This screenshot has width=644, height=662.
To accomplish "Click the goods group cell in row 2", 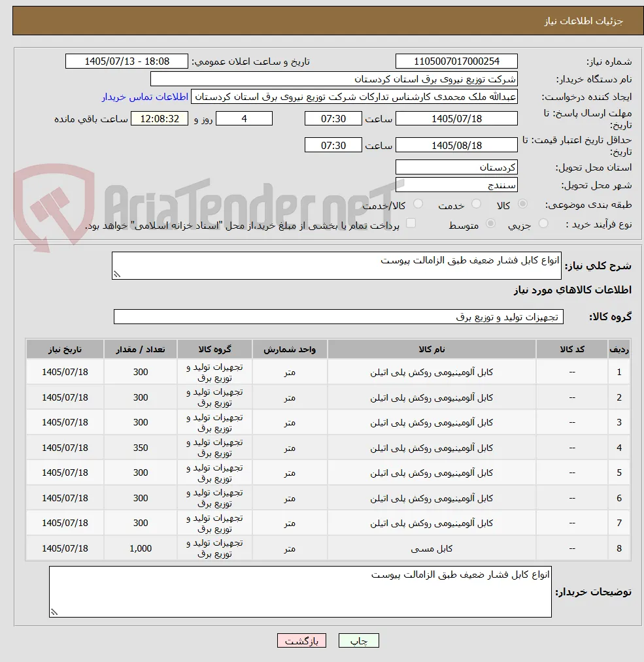I will 214,397.
